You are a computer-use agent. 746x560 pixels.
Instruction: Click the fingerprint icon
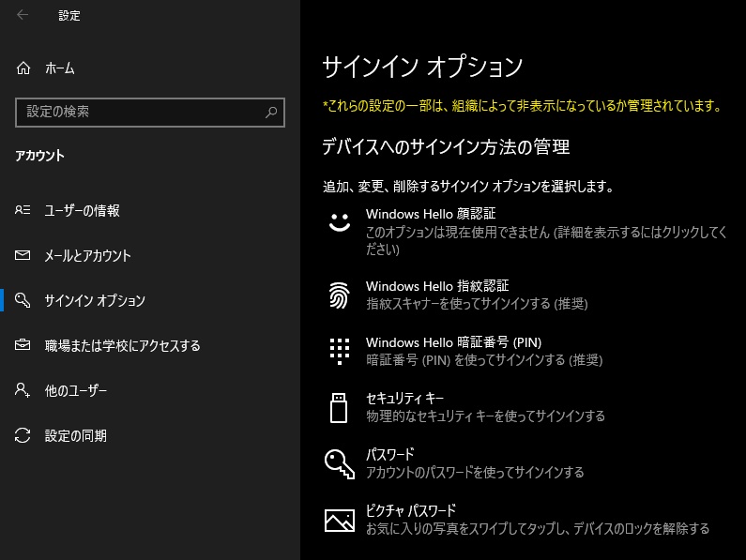pyautogui.click(x=340, y=295)
